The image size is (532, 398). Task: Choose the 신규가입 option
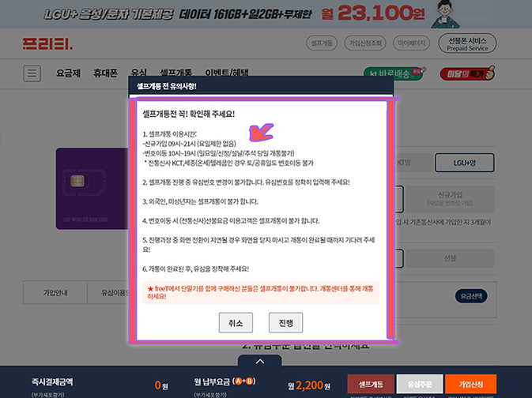[450, 199]
